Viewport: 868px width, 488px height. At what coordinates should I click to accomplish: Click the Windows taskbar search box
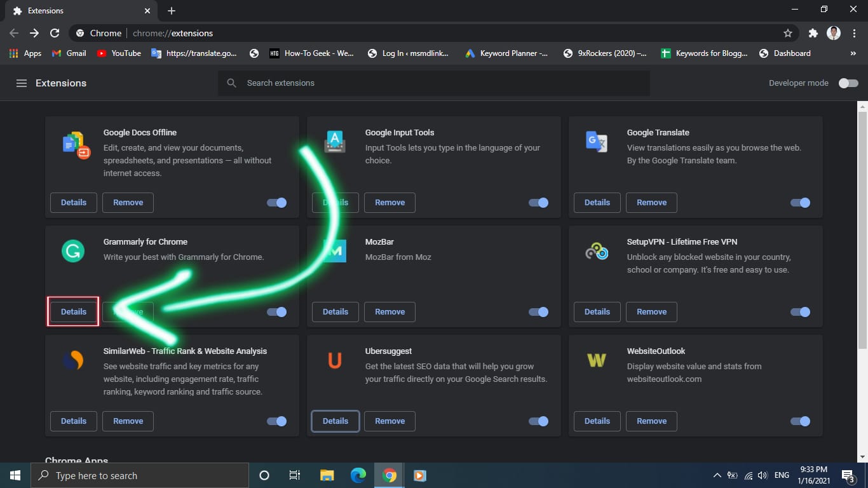[x=140, y=475]
